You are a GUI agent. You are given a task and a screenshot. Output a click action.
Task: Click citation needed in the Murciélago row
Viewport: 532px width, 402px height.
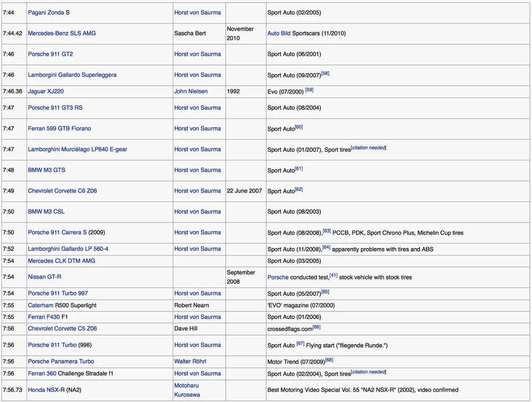368,148
